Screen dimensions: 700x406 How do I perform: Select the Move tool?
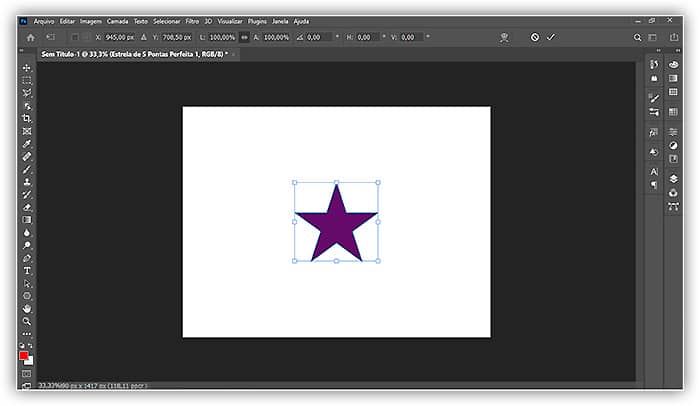27,68
